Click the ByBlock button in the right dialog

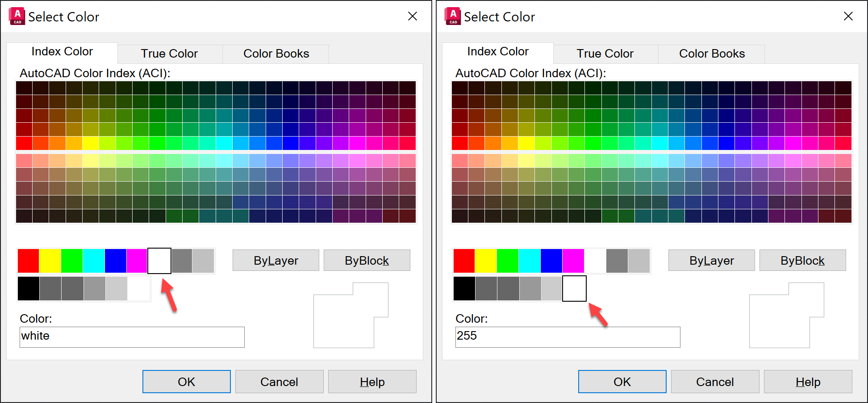point(802,260)
